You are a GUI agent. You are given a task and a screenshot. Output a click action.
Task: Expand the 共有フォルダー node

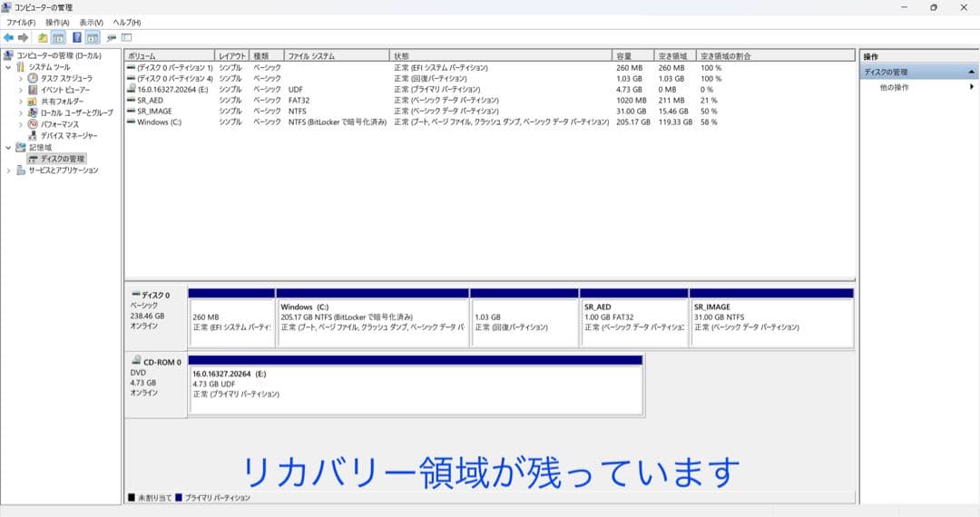tap(21, 102)
